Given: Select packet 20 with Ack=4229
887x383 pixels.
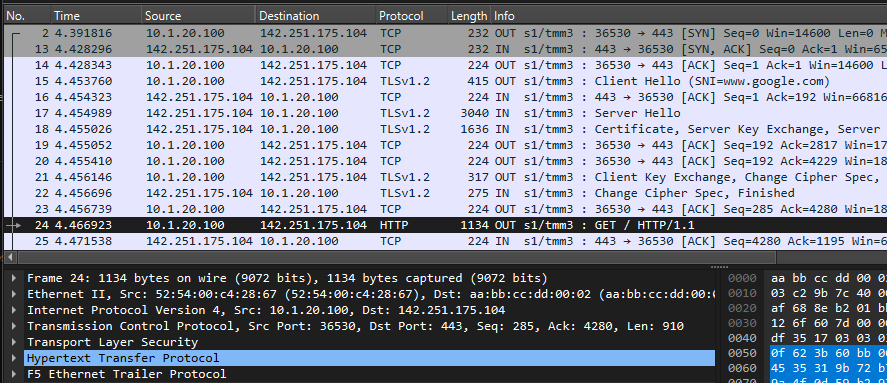Looking at the screenshot, I should (x=446, y=161).
